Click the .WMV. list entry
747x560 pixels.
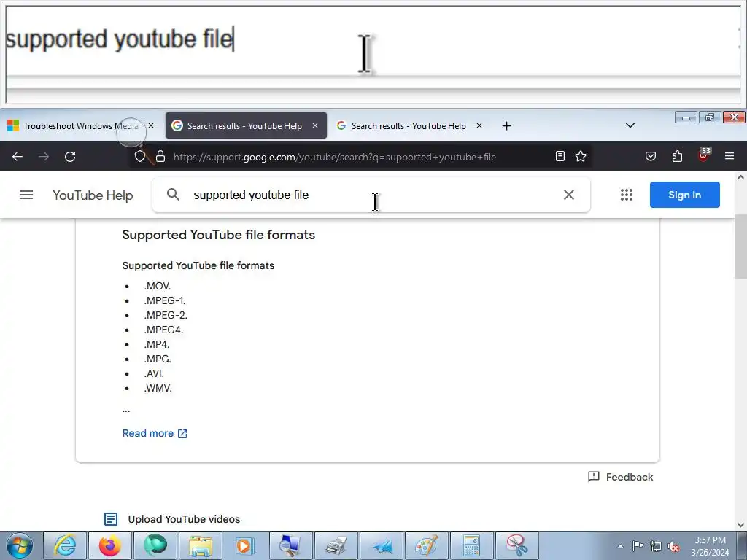pyautogui.click(x=158, y=388)
